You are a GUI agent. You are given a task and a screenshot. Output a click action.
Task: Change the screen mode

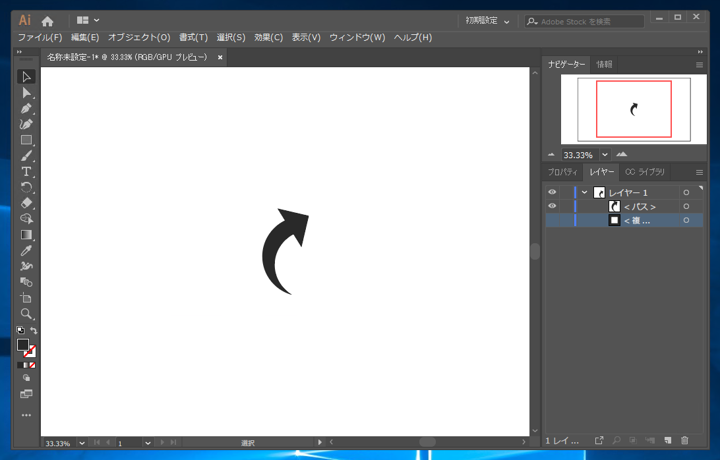point(26,394)
